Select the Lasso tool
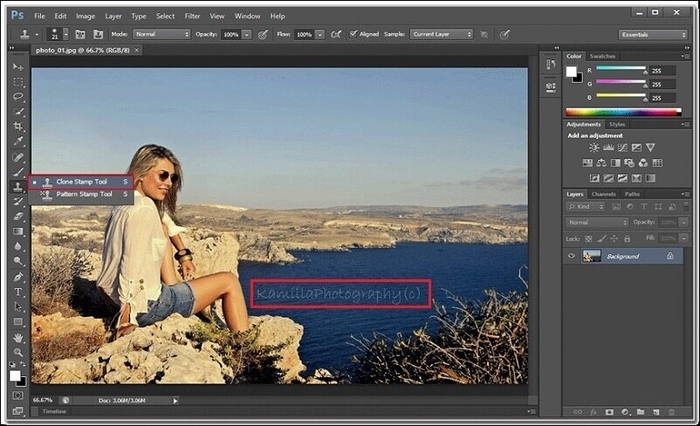The image size is (700, 426). point(18,96)
